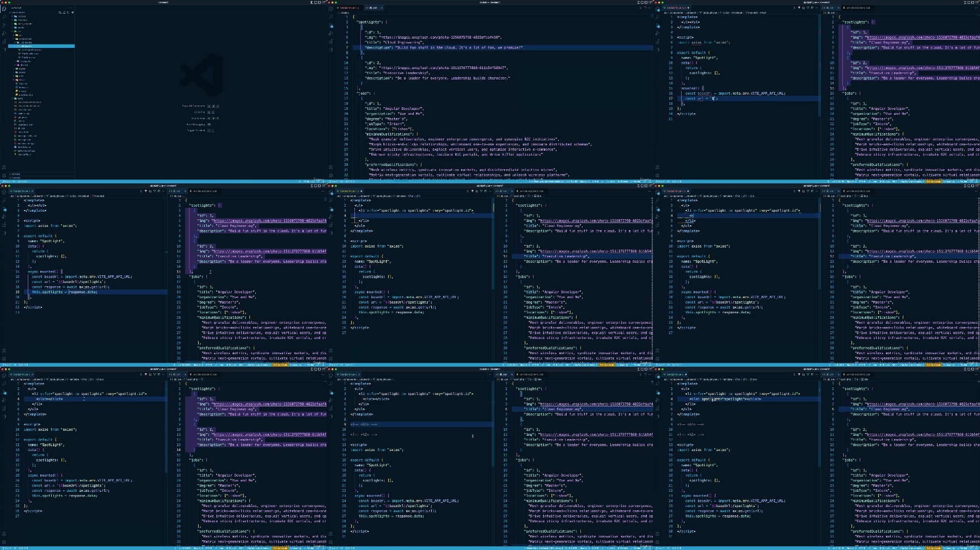Screen dimensions: 980x550
Task: Click "Go to File" on the empty editor
Action: click(x=199, y=112)
